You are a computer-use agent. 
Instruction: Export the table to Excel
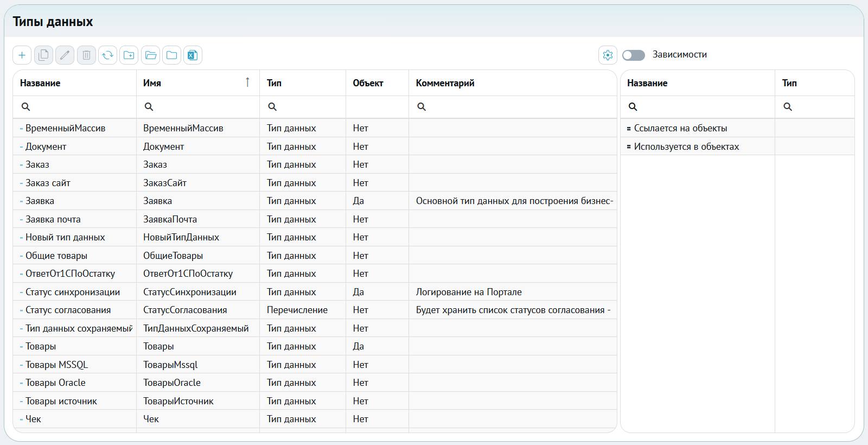click(x=193, y=55)
